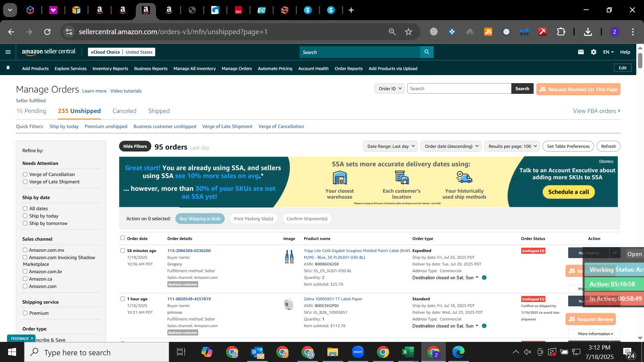Open Seller Central hamburger menu
Screen dimensions: 644x362
[x=8, y=52]
